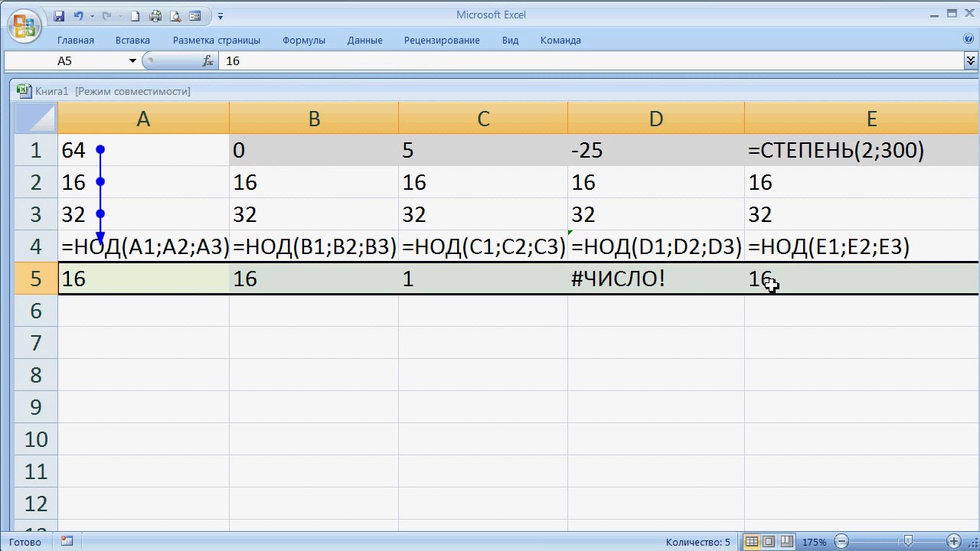Click the Name Box showing A5
The width and height of the screenshot is (980, 551).
pyautogui.click(x=65, y=60)
